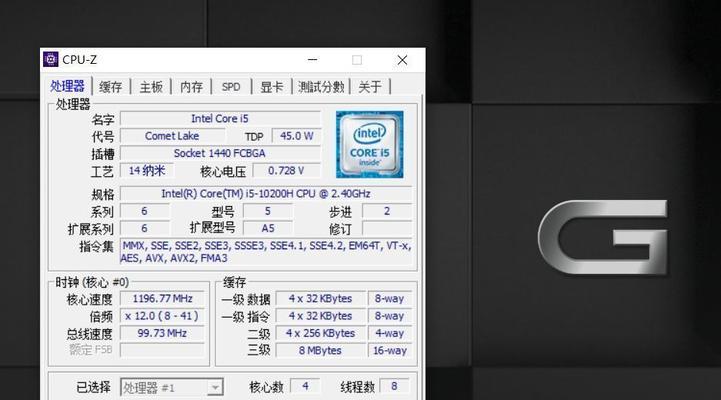Open the 处理器 #1 selection dropdown

click(x=172, y=387)
